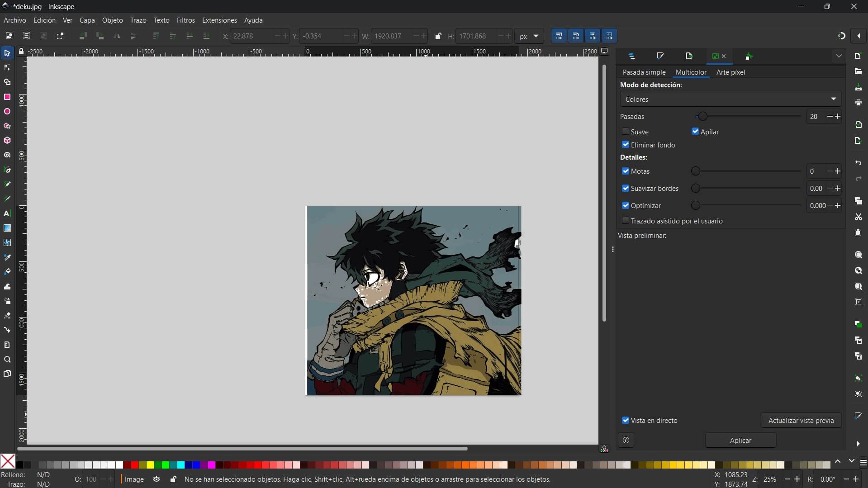Viewport: 868px width, 488px height.
Task: Select the Zoom tool in toolbox
Action: tap(7, 360)
